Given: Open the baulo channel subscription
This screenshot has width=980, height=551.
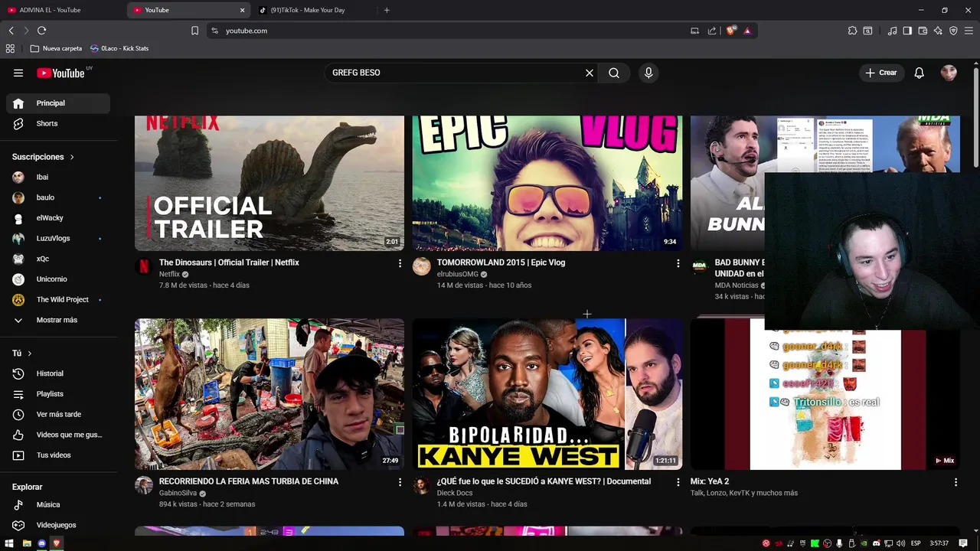Looking at the screenshot, I should pos(58,197).
